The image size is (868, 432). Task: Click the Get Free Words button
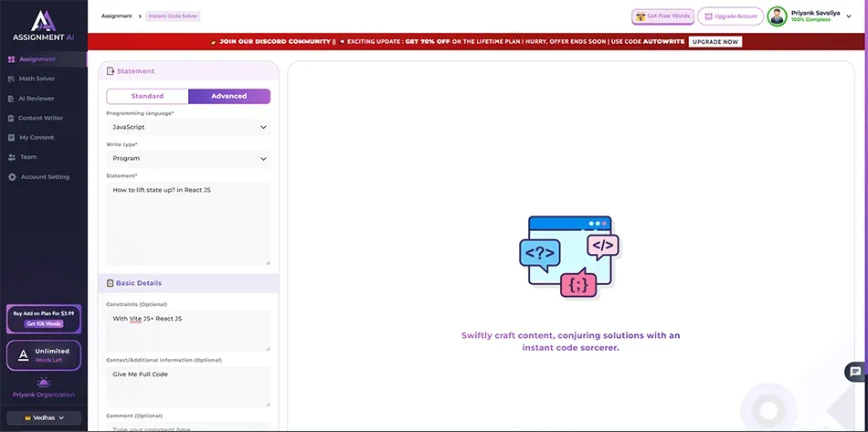pos(662,16)
